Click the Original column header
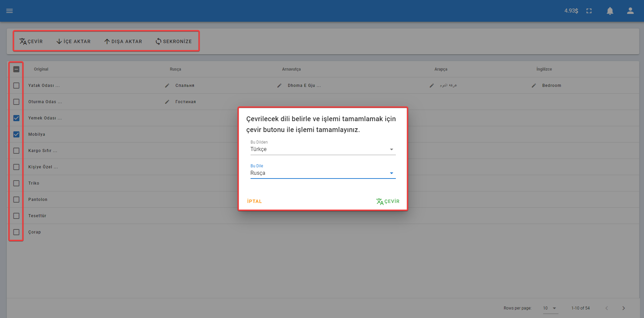 pyautogui.click(x=41, y=69)
